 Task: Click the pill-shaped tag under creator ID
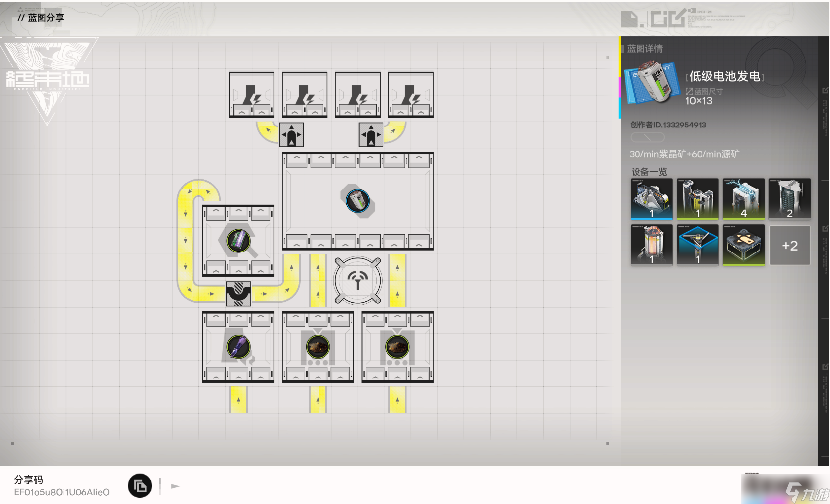point(647,137)
